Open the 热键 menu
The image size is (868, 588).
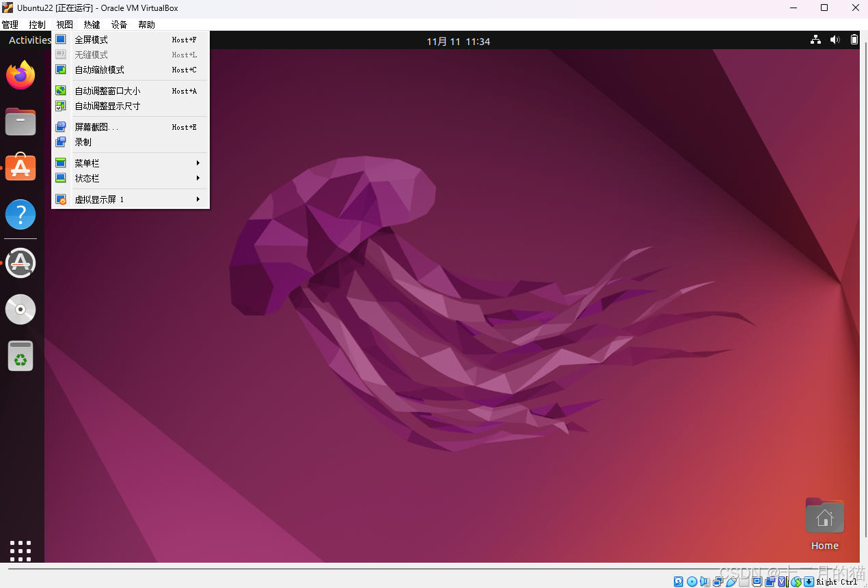[92, 25]
